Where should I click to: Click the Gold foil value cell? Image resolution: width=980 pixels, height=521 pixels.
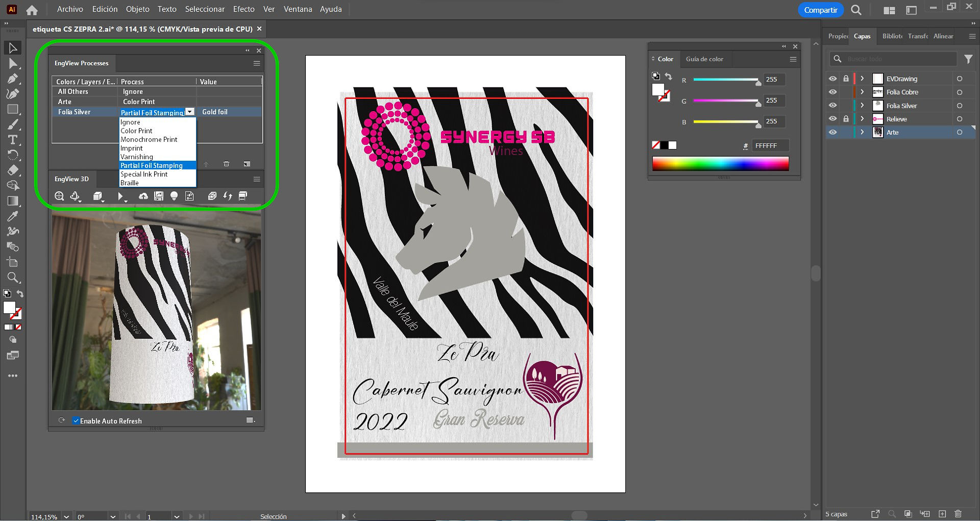pyautogui.click(x=230, y=112)
